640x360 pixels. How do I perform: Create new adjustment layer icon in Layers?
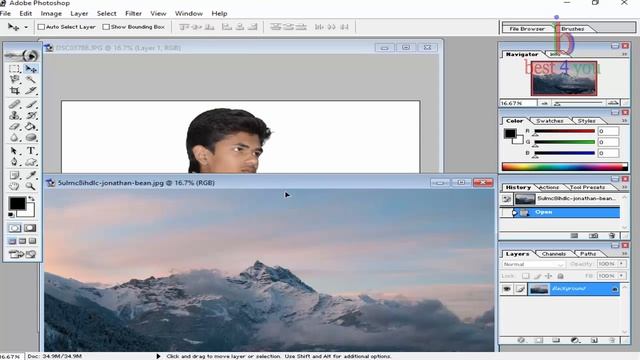(x=575, y=340)
